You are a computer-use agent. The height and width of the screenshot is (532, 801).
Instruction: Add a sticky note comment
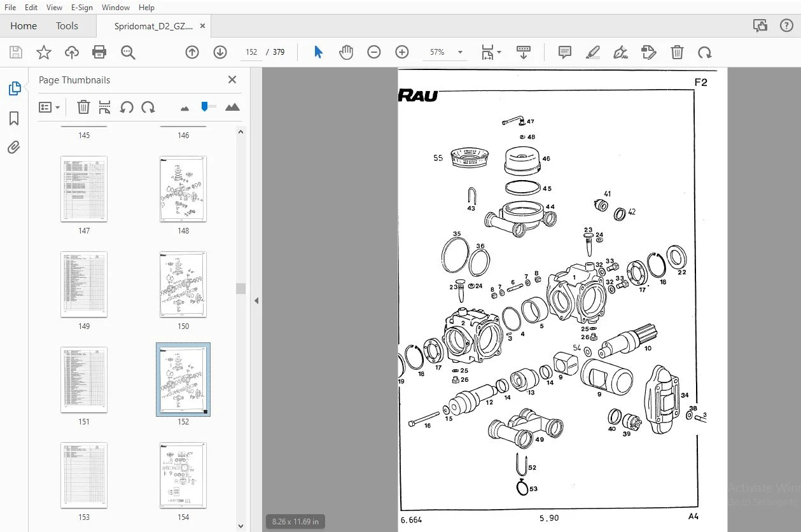565,52
